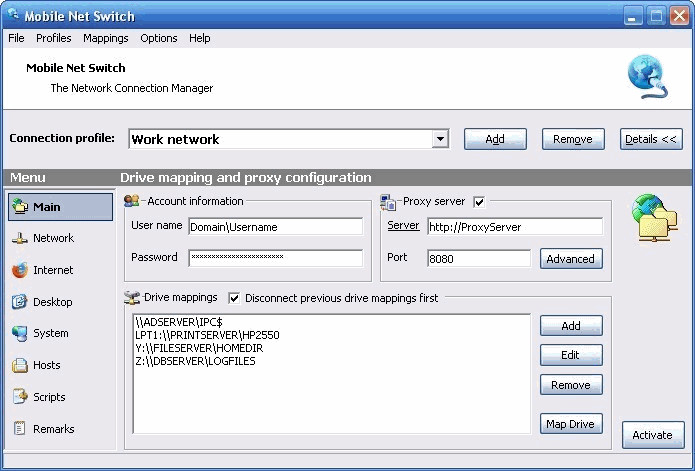Image resolution: width=695 pixels, height=471 pixels.
Task: Click the underlined Server label
Action: [403, 226]
